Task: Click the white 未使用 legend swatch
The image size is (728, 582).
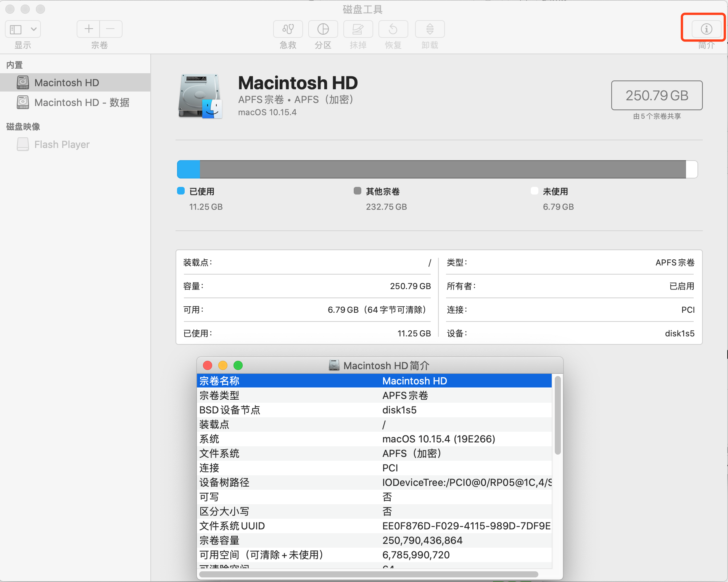Action: point(535,191)
